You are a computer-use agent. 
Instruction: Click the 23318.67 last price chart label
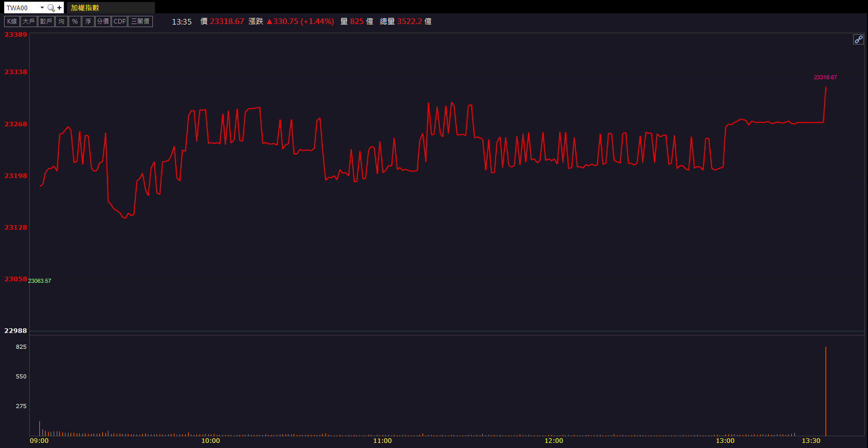click(825, 78)
